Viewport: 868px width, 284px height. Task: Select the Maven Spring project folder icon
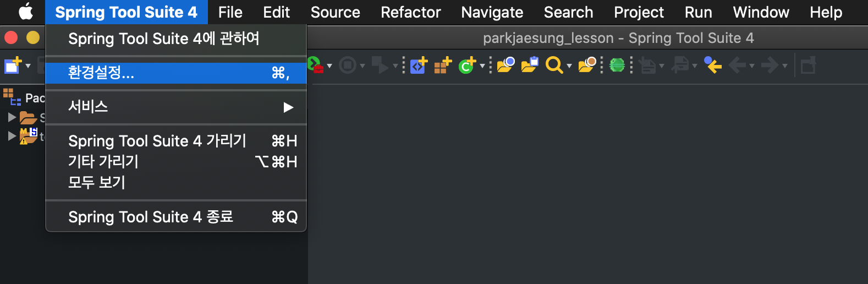click(x=28, y=135)
